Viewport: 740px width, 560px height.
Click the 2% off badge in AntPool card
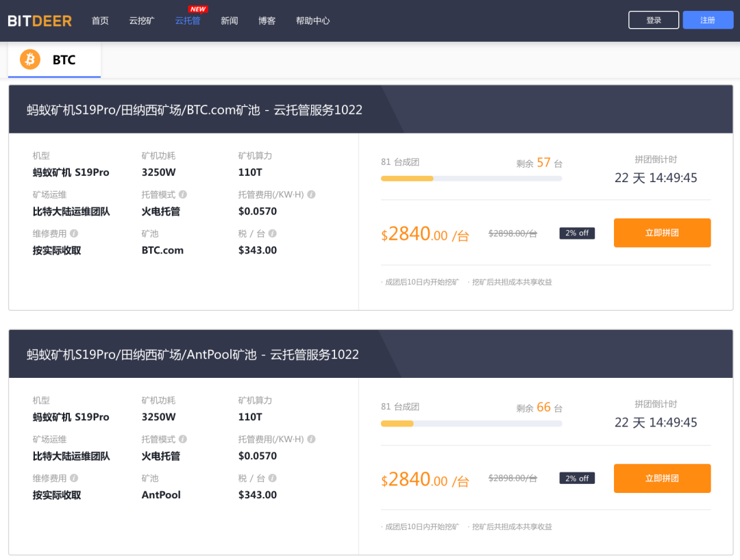pos(577,478)
